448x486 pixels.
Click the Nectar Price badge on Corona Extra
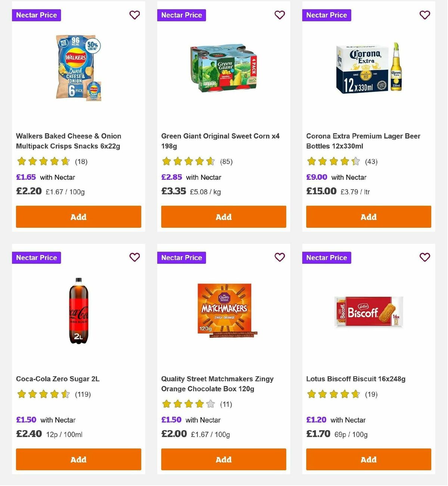point(326,15)
